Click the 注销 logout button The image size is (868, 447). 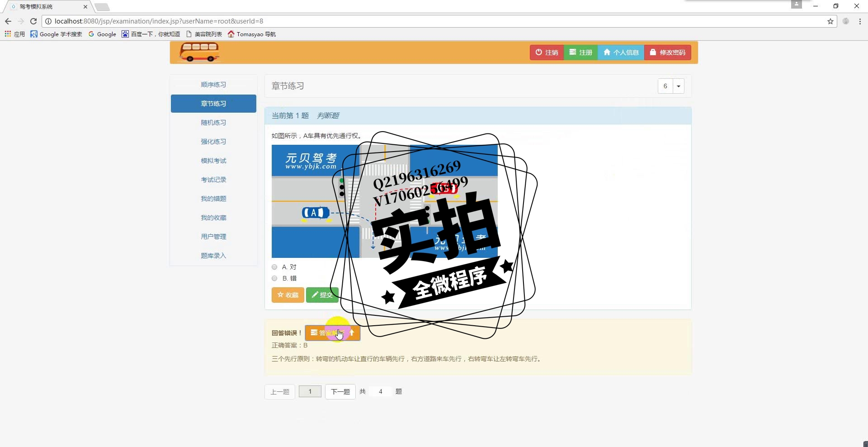click(547, 52)
